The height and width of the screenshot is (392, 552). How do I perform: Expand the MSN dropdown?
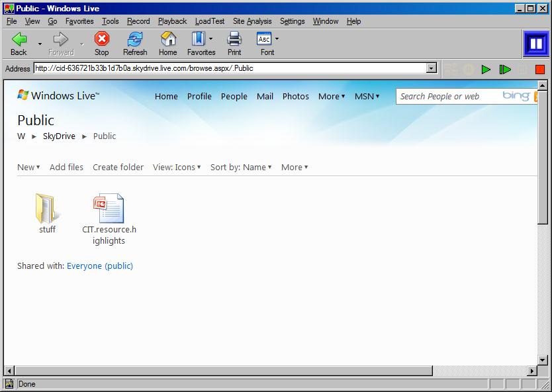point(367,96)
